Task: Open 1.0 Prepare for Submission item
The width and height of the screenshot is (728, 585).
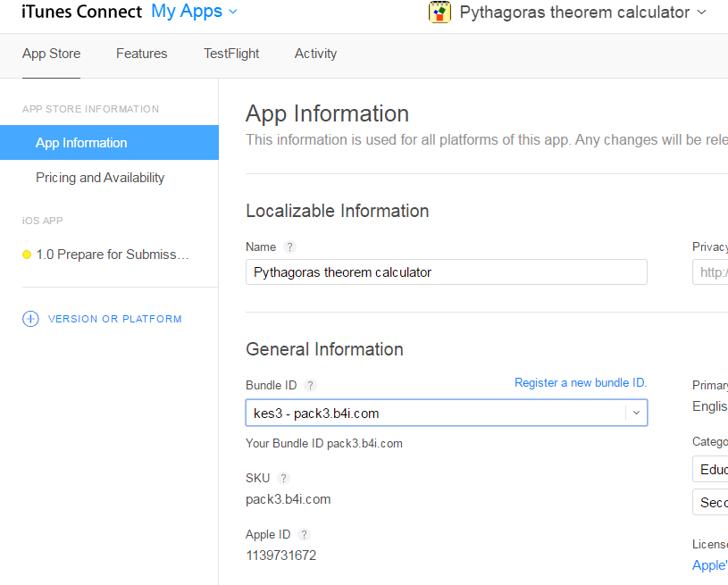Action: pyautogui.click(x=113, y=255)
